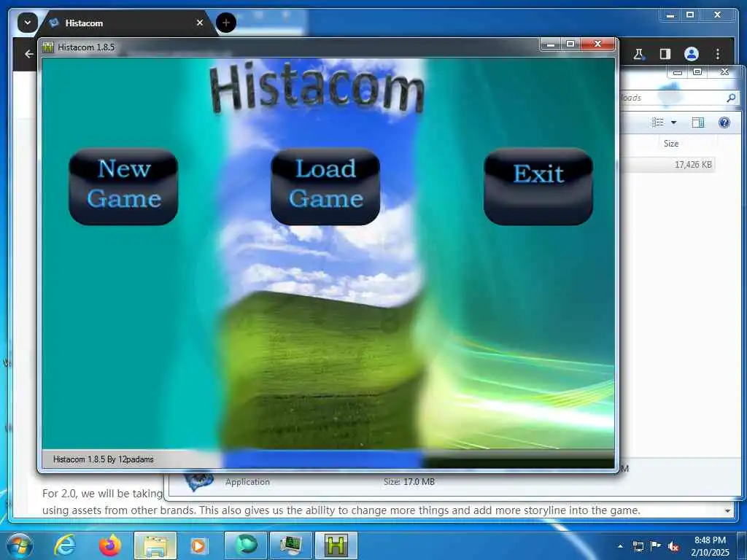The height and width of the screenshot is (560, 747).
Task: Open Firefox from the taskbar
Action: click(x=109, y=545)
